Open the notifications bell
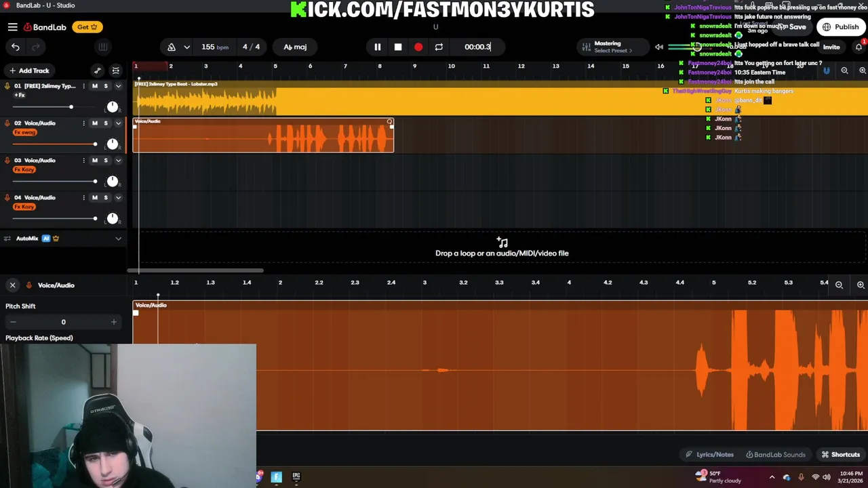The height and width of the screenshot is (488, 868). coord(859,47)
